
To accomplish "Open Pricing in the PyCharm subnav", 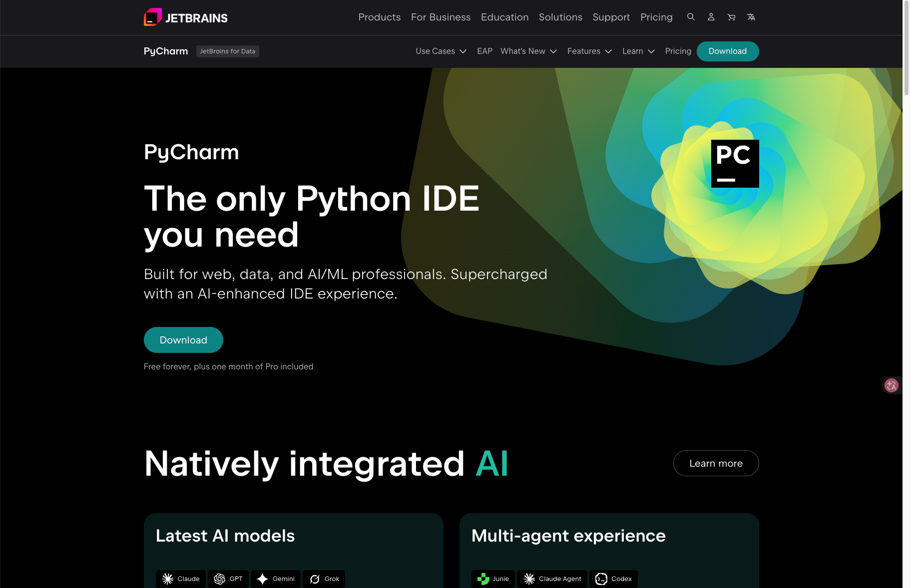I will [x=678, y=51].
